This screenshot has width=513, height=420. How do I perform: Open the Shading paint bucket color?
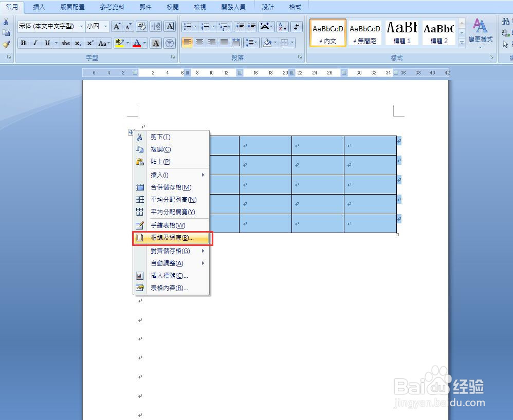click(x=268, y=43)
